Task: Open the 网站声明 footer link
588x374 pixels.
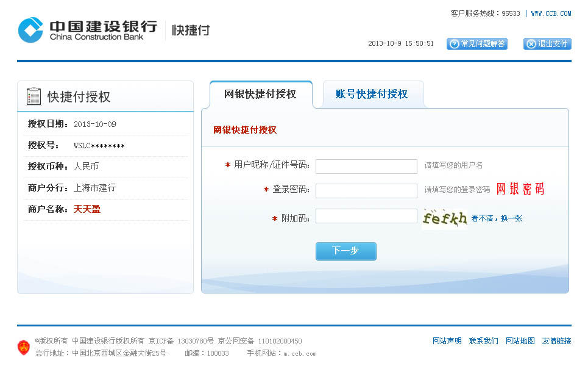Action: (x=447, y=341)
